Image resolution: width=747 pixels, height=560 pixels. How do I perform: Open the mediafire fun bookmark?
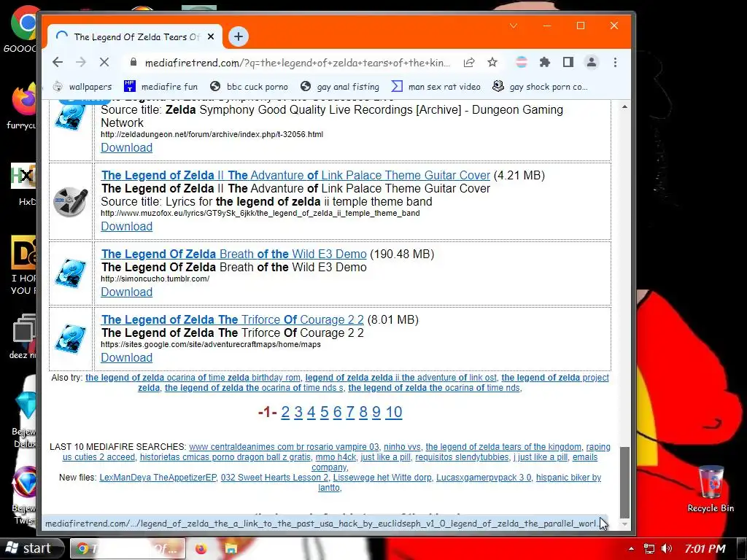click(160, 87)
